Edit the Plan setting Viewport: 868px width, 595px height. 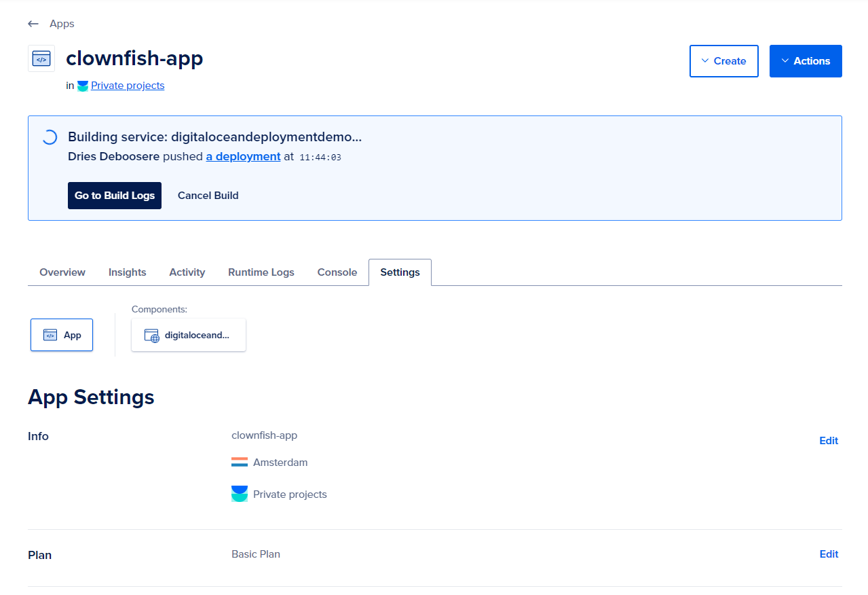point(829,554)
